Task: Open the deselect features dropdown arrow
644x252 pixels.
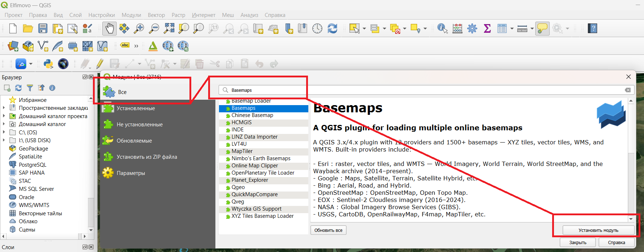Action: (x=404, y=28)
